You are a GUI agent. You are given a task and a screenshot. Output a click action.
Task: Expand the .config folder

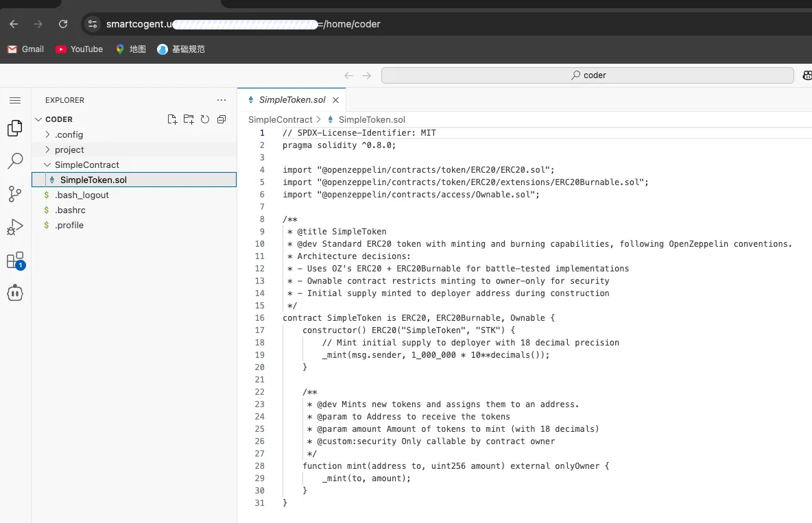[134, 134]
